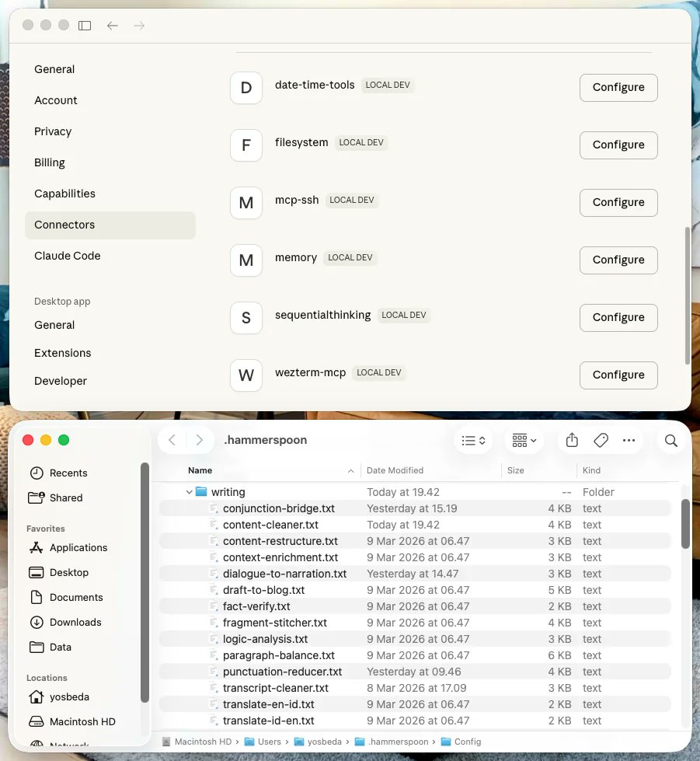Click the W icon for wezterm-mcp
The image size is (700, 761).
coord(246,375)
